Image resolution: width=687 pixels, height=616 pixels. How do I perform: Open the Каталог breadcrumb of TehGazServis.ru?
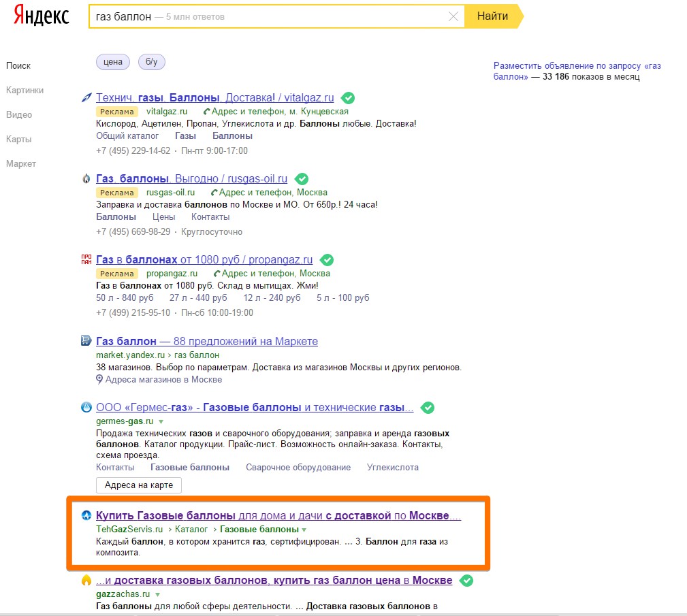(x=191, y=530)
